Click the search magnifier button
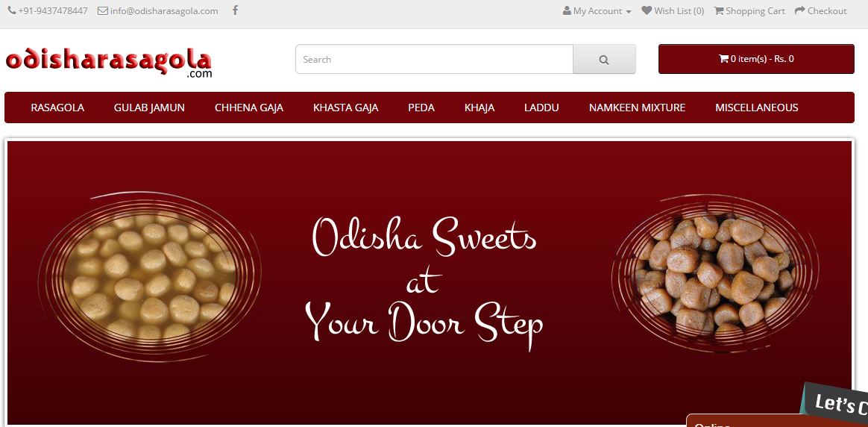This screenshot has height=427, width=868. (x=604, y=59)
